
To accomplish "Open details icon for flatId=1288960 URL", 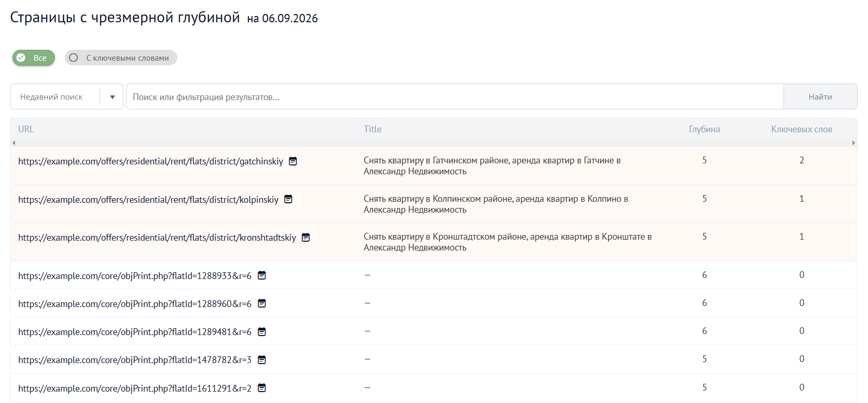I will [x=262, y=303].
